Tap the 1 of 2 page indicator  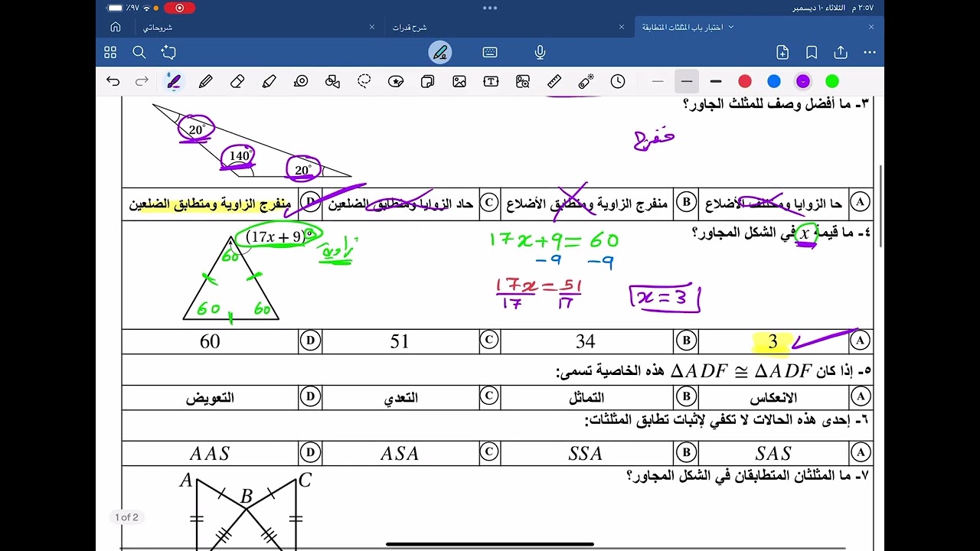click(x=127, y=517)
